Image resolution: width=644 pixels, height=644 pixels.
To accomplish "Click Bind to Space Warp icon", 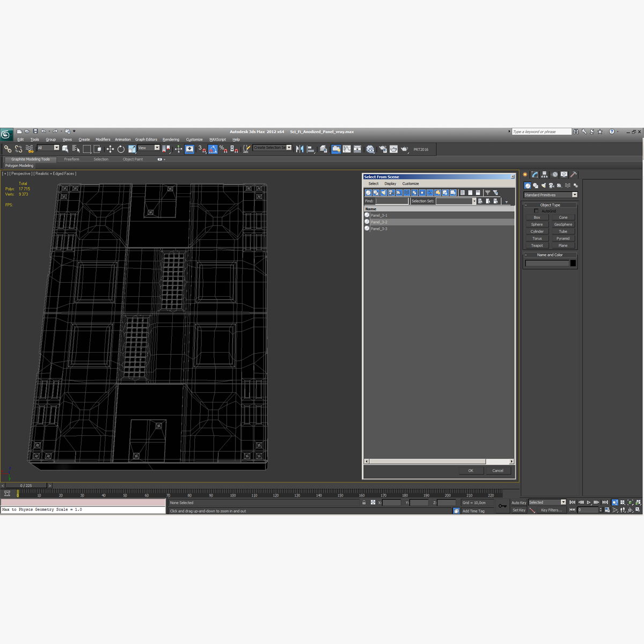I will click(29, 149).
